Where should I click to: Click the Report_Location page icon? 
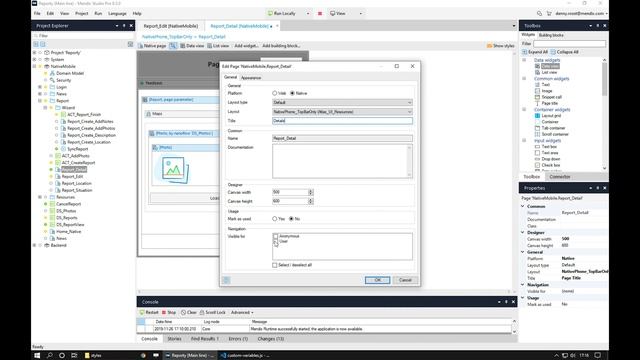(58, 184)
